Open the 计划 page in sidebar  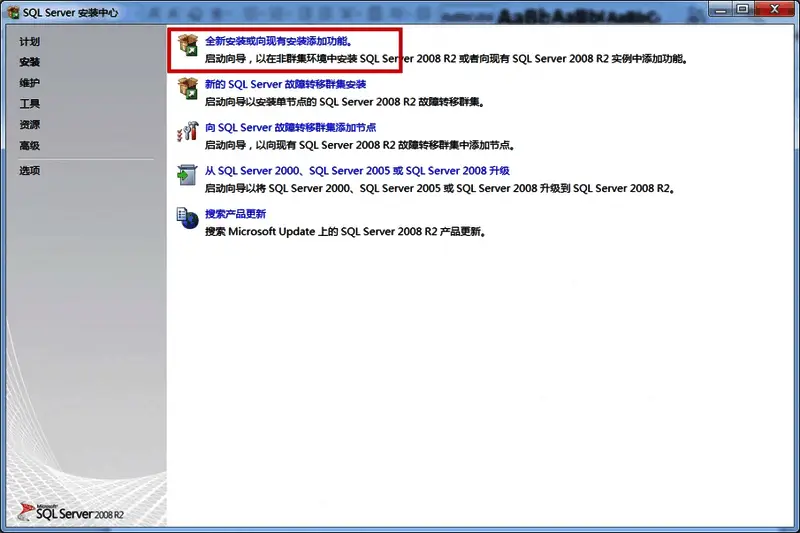coord(30,42)
